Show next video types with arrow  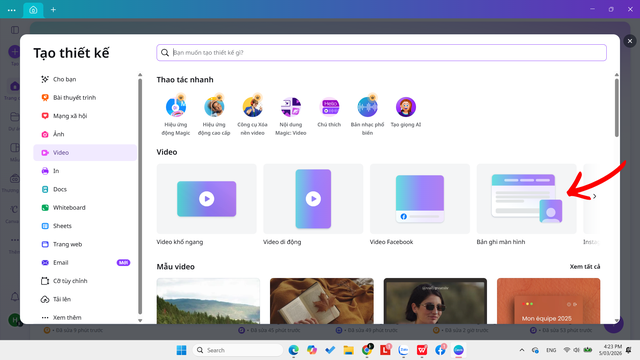point(595,196)
